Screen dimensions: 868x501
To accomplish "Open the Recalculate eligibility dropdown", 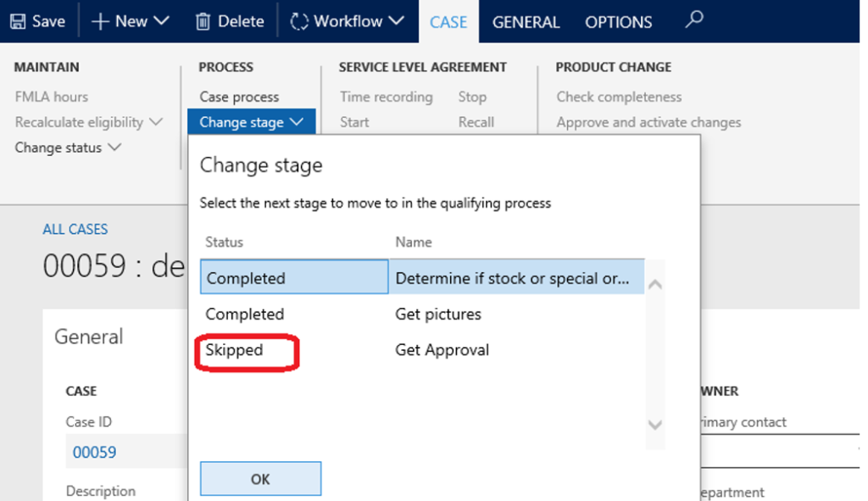I will [88, 122].
